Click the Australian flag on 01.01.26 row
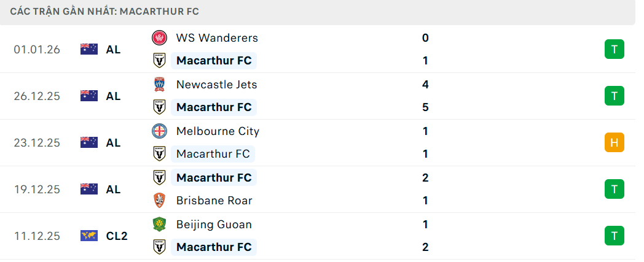644x262 pixels. click(x=89, y=50)
